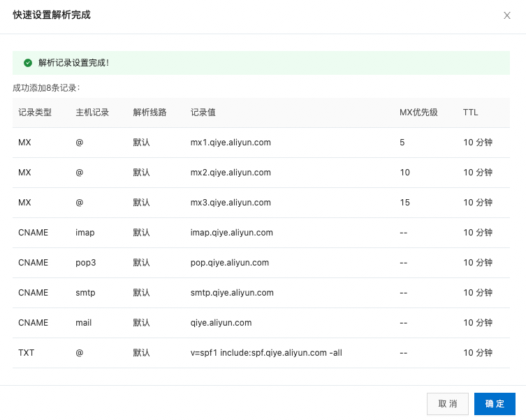
Task: Select the mx2.qiye.aliyun.com record value
Action: click(231, 173)
